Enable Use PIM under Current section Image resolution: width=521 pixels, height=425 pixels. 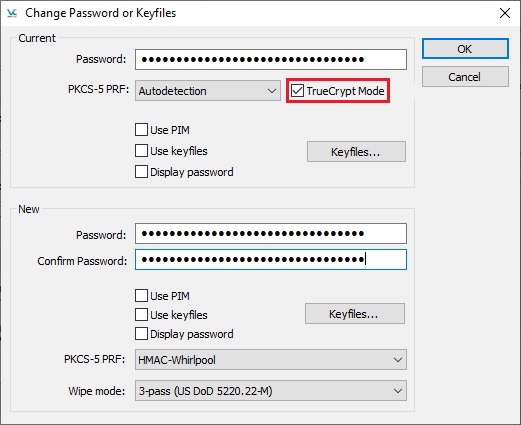click(141, 130)
